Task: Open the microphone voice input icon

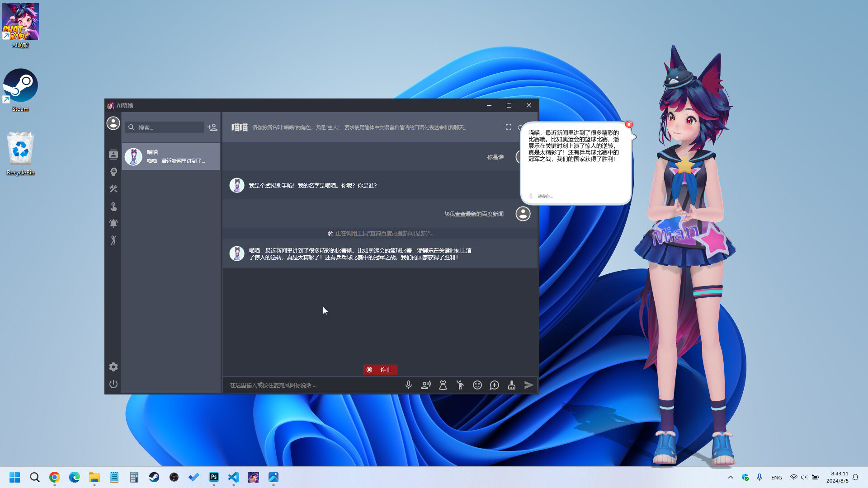Action: point(409,385)
